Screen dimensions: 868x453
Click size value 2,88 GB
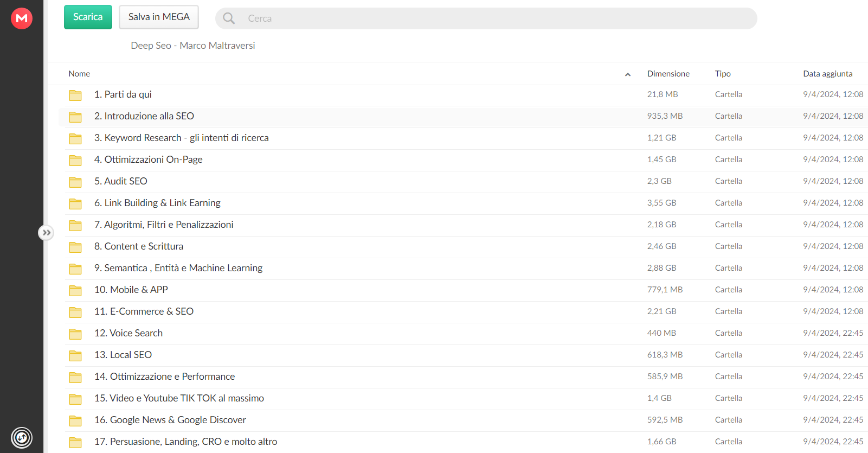click(x=661, y=268)
